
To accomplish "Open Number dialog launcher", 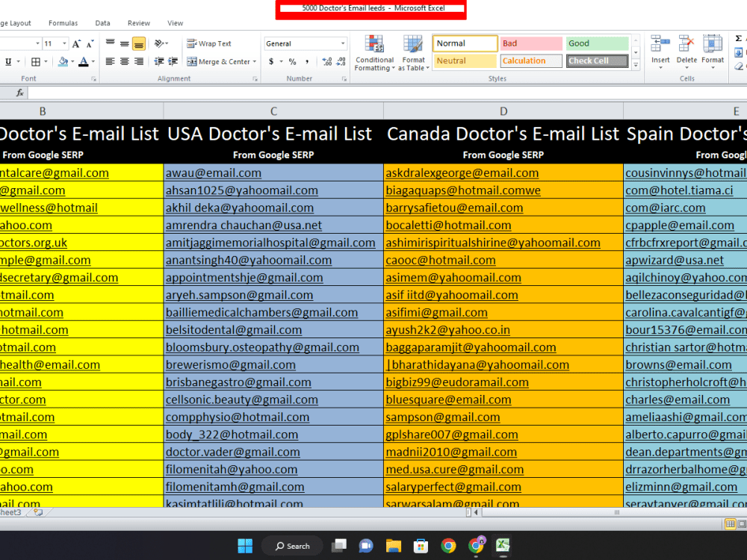I will click(344, 79).
